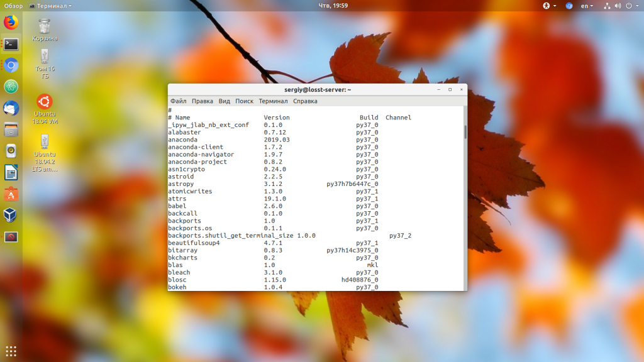
Task: Launch Rhythmbox from the dock
Action: click(x=11, y=151)
